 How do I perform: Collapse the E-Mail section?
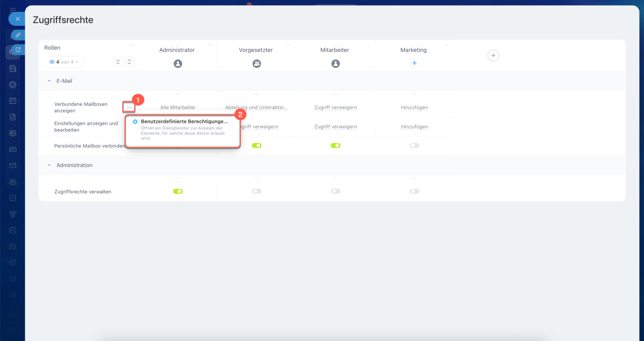point(49,81)
